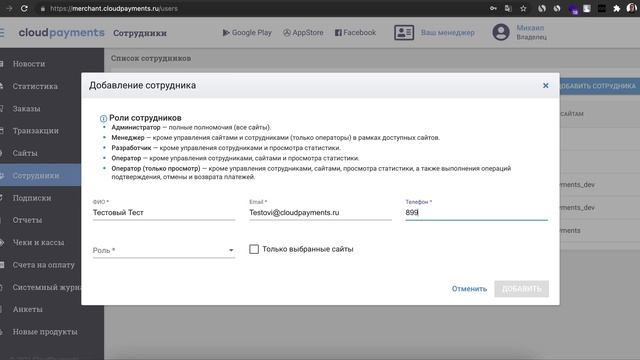Bookmark this page with star icon
Screen dimensions: 640x360
tap(523, 8)
